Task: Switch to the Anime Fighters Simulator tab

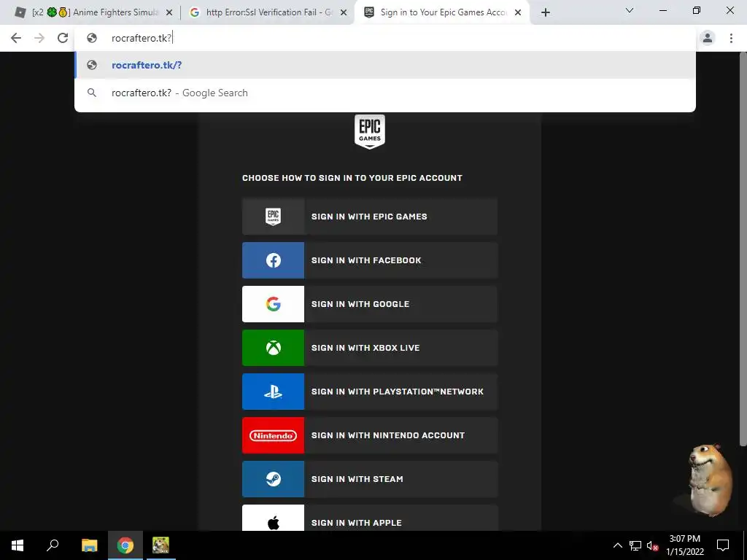Action: [93, 12]
